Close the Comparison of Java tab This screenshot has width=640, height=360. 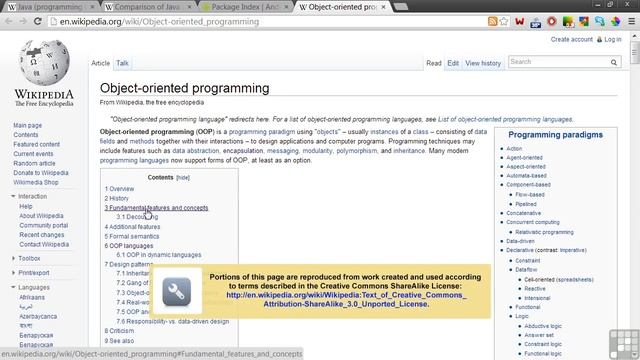(189, 7)
